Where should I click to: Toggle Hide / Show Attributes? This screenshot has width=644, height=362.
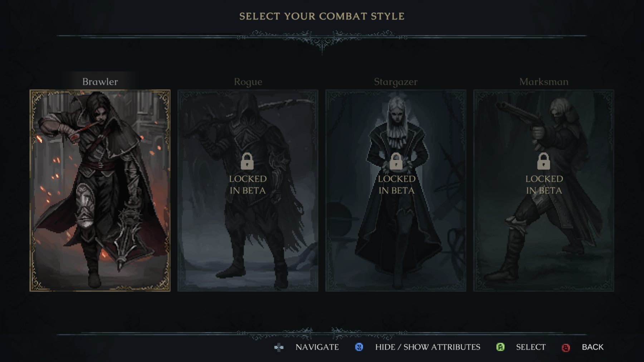(x=428, y=347)
